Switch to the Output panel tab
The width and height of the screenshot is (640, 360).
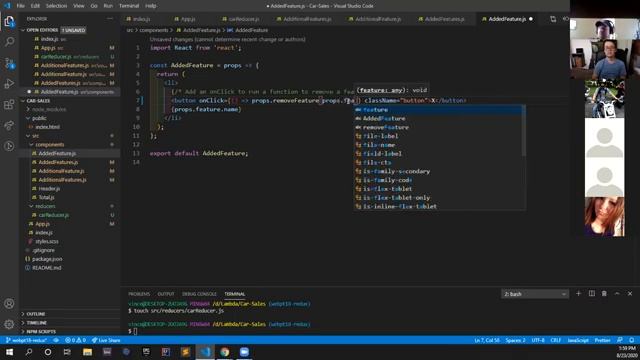166,294
